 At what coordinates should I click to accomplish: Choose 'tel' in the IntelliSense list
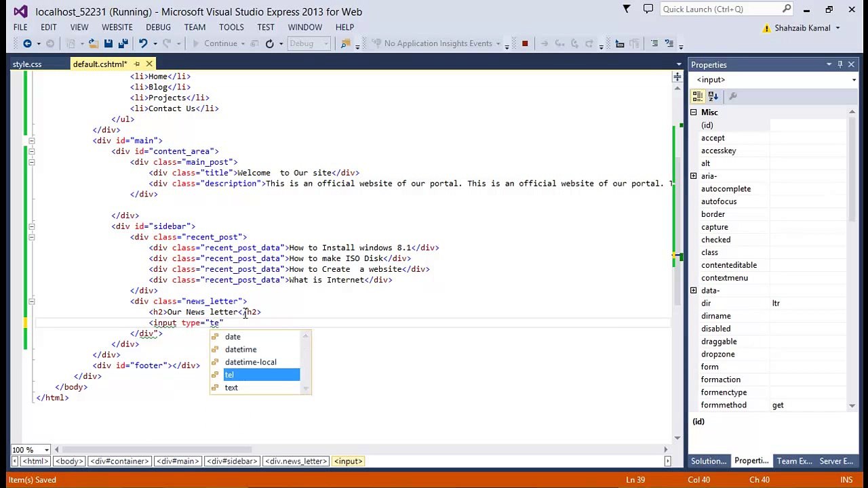(x=260, y=375)
